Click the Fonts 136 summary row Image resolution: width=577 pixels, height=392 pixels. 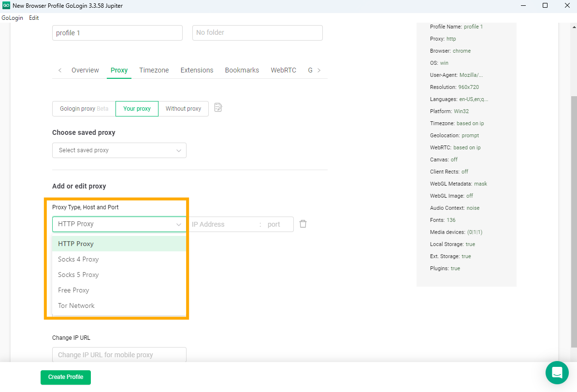(x=443, y=220)
